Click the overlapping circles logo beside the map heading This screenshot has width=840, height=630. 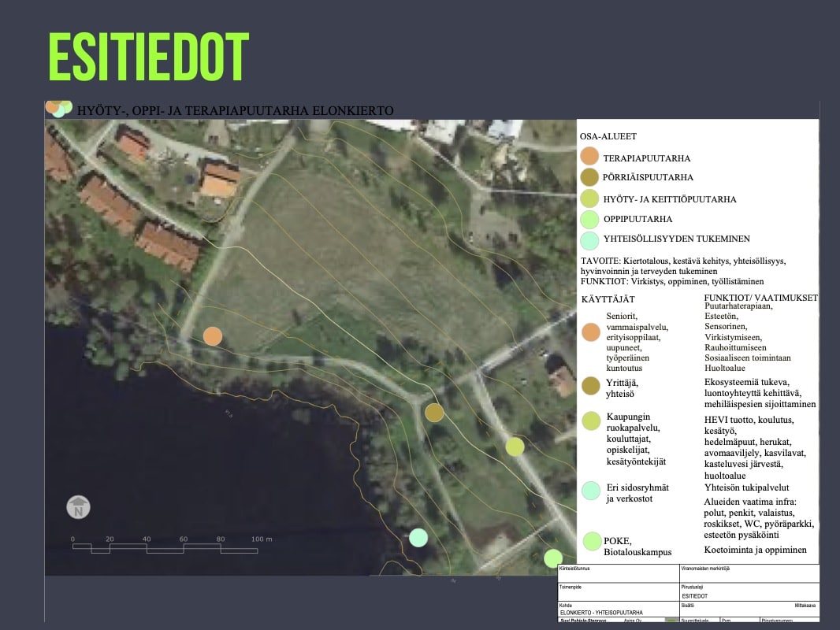(x=58, y=108)
